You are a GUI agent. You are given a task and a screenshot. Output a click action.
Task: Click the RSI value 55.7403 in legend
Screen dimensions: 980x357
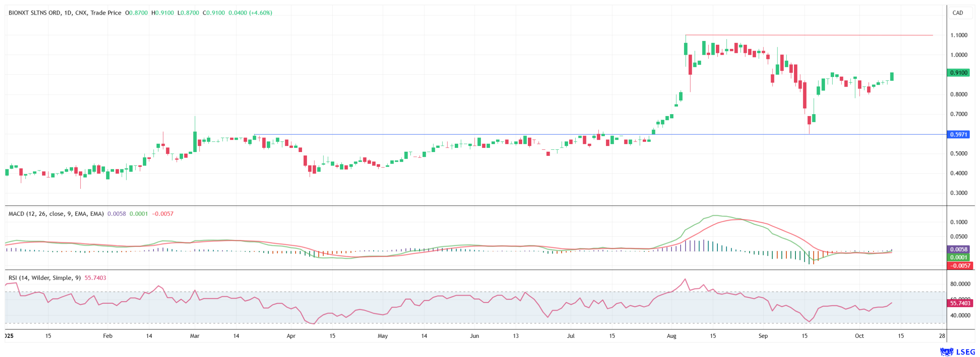click(95, 278)
